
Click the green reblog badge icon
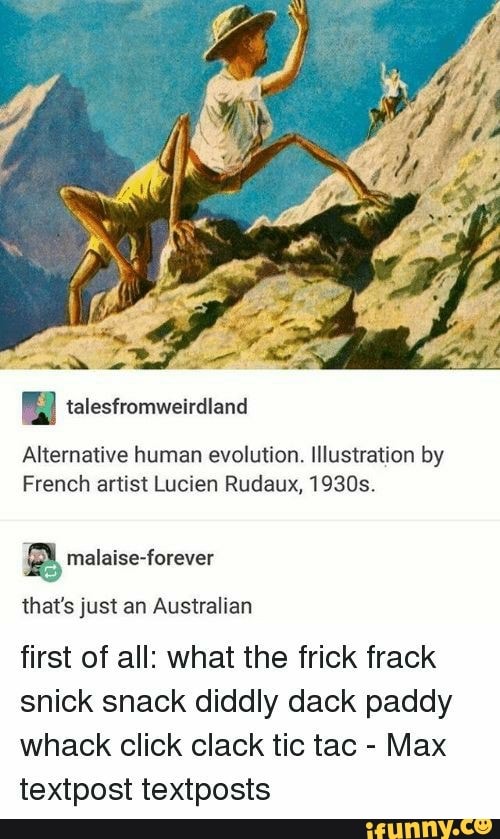tap(50, 572)
